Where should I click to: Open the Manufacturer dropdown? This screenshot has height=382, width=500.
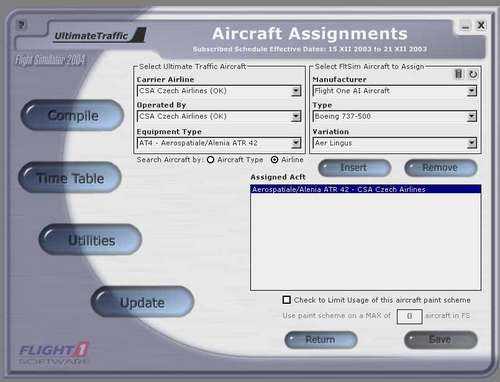point(471,91)
